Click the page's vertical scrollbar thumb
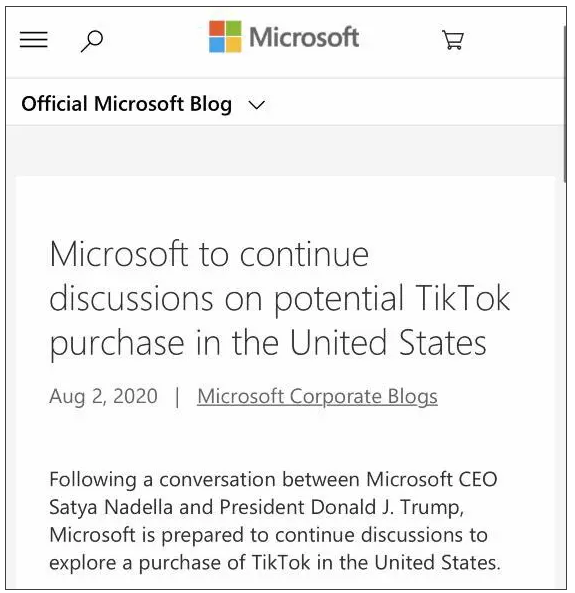This screenshot has height=593, width=575. pos(565,104)
